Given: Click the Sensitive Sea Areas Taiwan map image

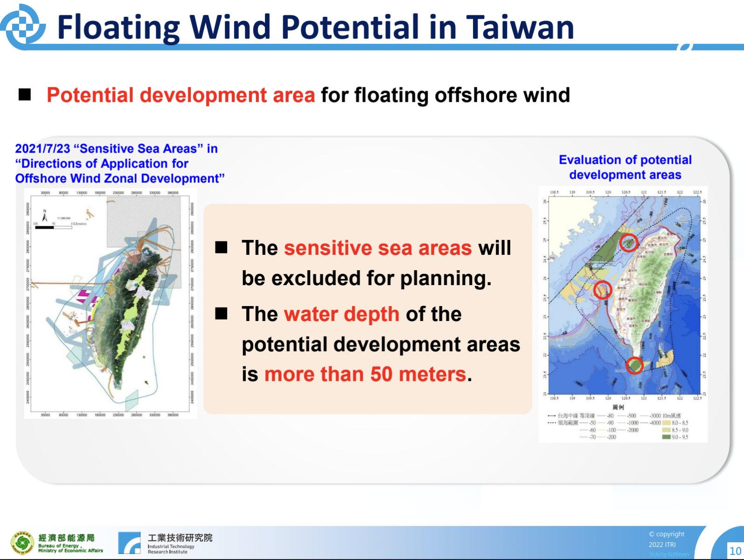Looking at the screenshot, I should [110, 303].
